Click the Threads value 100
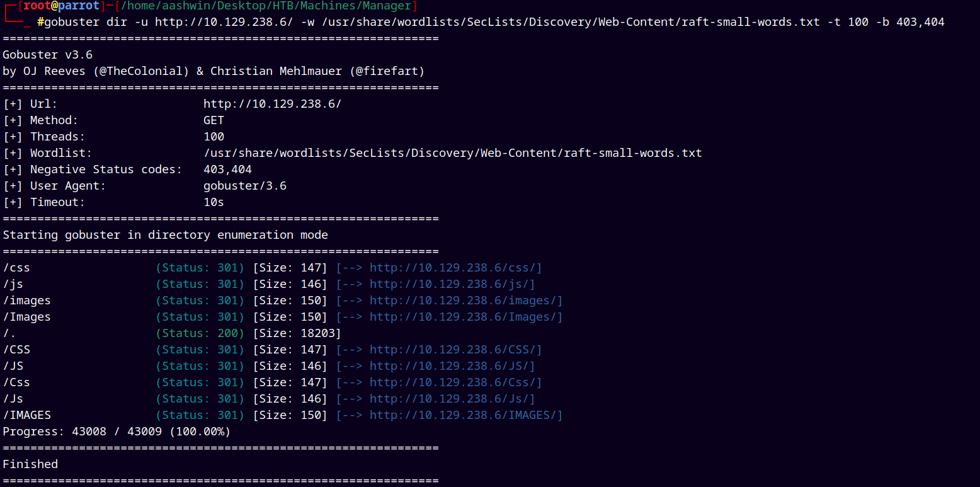980x487 pixels. coord(214,137)
